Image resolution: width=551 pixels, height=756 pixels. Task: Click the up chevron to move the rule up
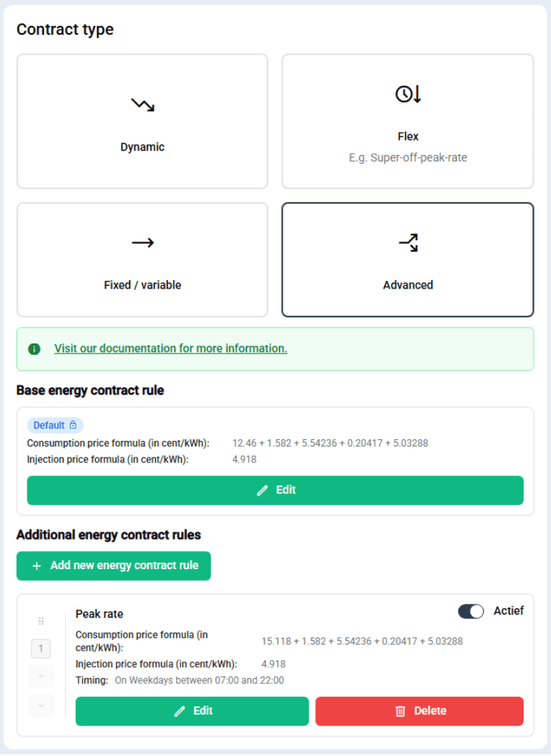click(x=40, y=677)
